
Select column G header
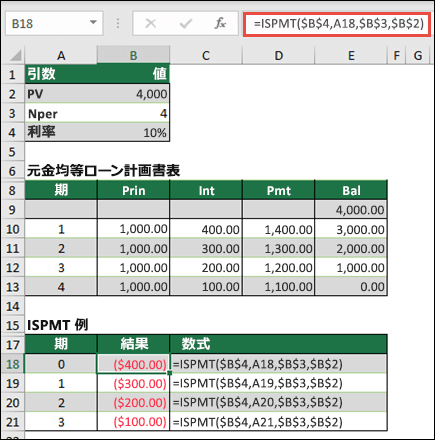coord(418,55)
